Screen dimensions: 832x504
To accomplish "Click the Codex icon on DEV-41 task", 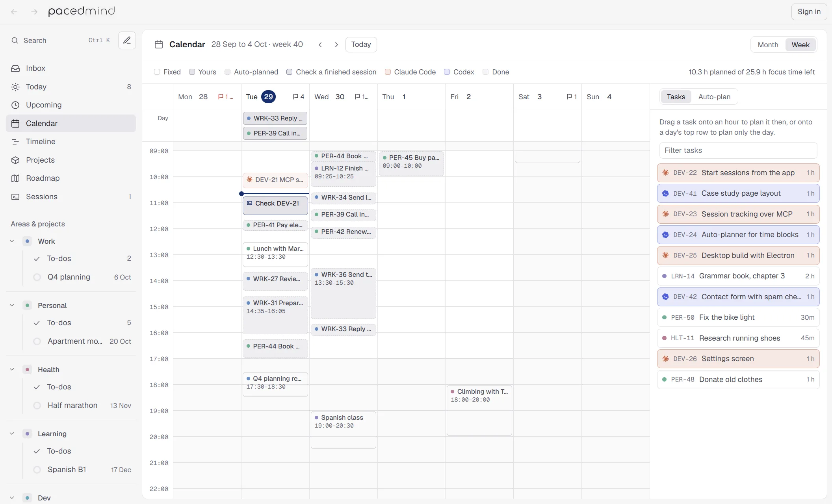I will (666, 193).
